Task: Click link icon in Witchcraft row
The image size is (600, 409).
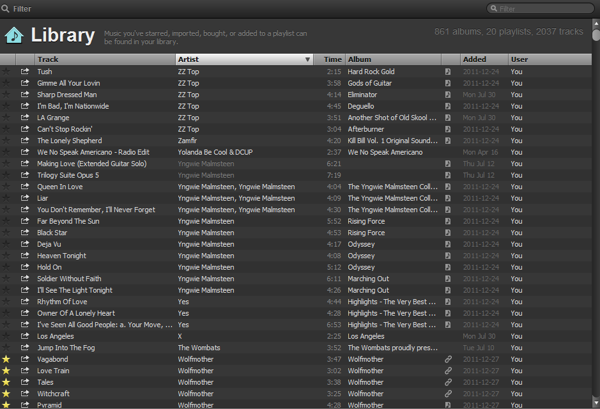Action: point(448,393)
